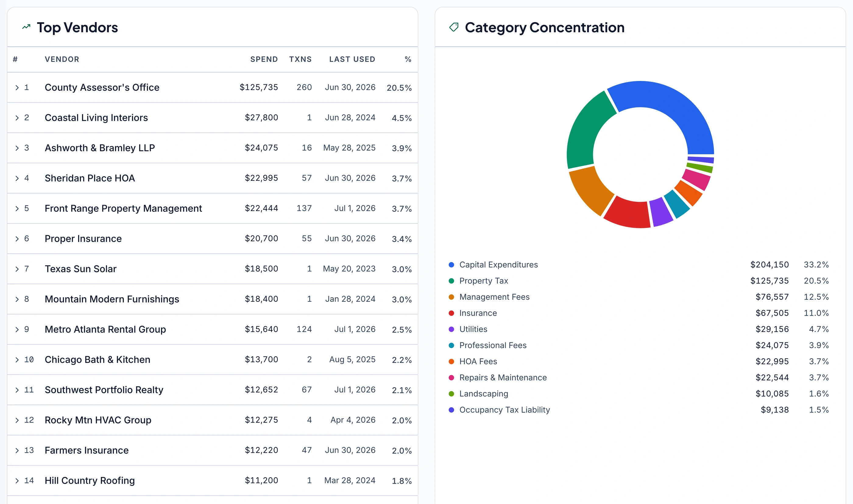
Task: Click the orange HOA Fees legend dot
Action: tap(451, 361)
